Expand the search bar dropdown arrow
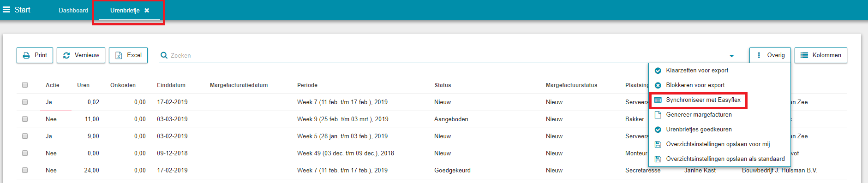This screenshot has height=183, width=868. tap(731, 56)
